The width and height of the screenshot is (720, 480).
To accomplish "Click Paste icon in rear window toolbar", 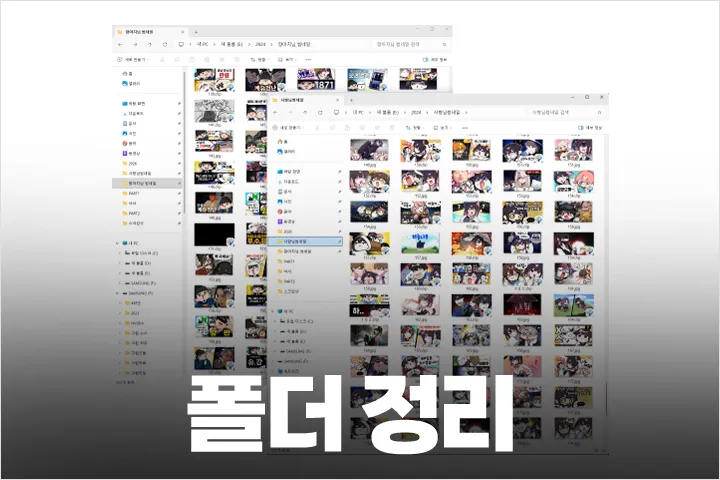I will coord(192,60).
